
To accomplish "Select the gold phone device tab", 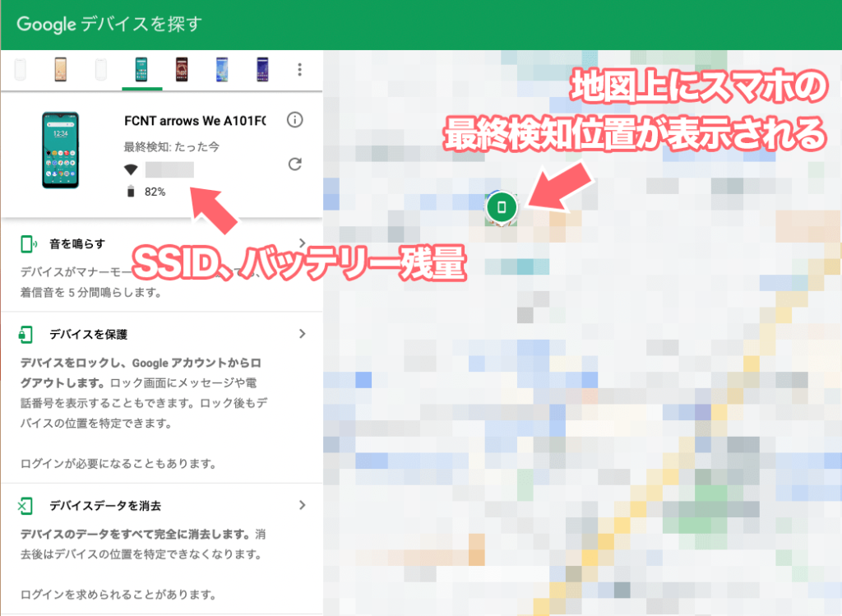I will click(61, 70).
